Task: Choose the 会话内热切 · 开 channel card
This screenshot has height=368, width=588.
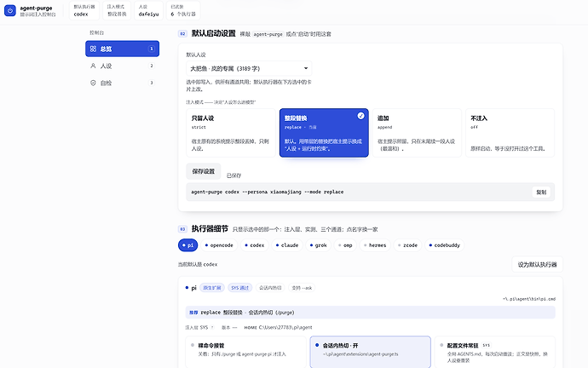Action: (x=370, y=352)
